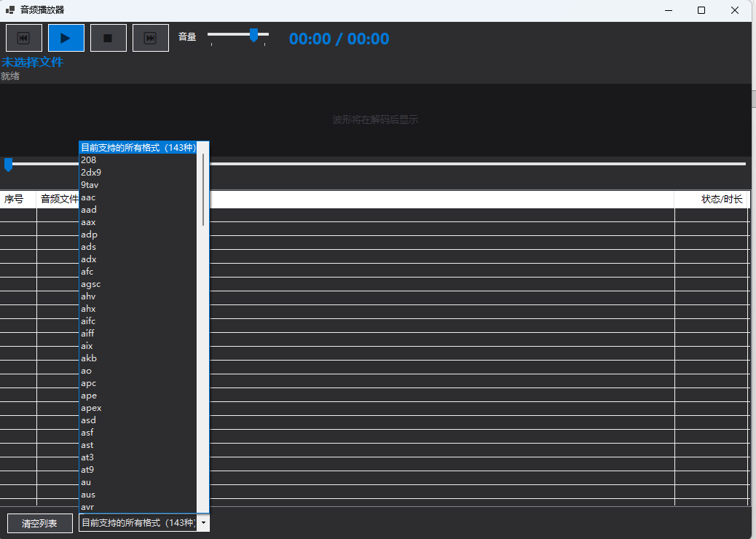
Task: Choose apex format entry
Action: tap(138, 408)
